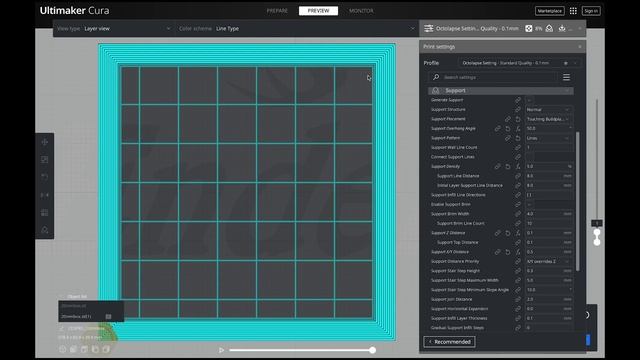The width and height of the screenshot is (640, 360).
Task: Reset Support Overhang Angle value
Action: pyautogui.click(x=508, y=129)
